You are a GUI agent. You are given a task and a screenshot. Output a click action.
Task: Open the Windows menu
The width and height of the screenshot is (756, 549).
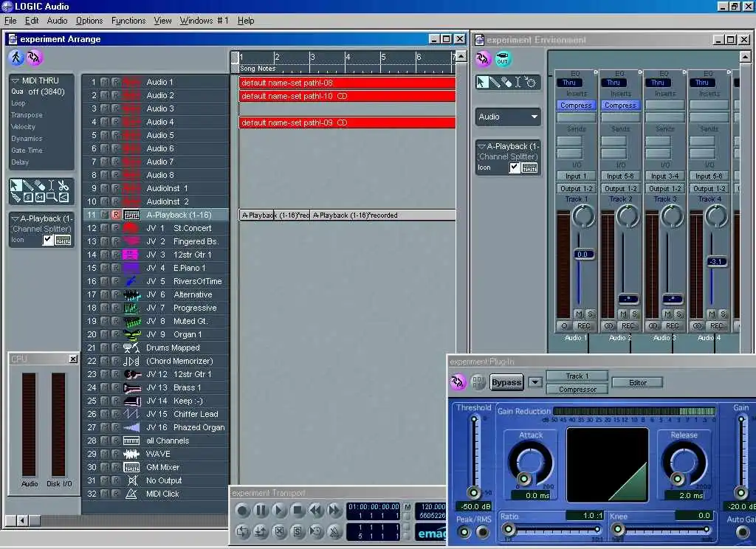click(204, 21)
